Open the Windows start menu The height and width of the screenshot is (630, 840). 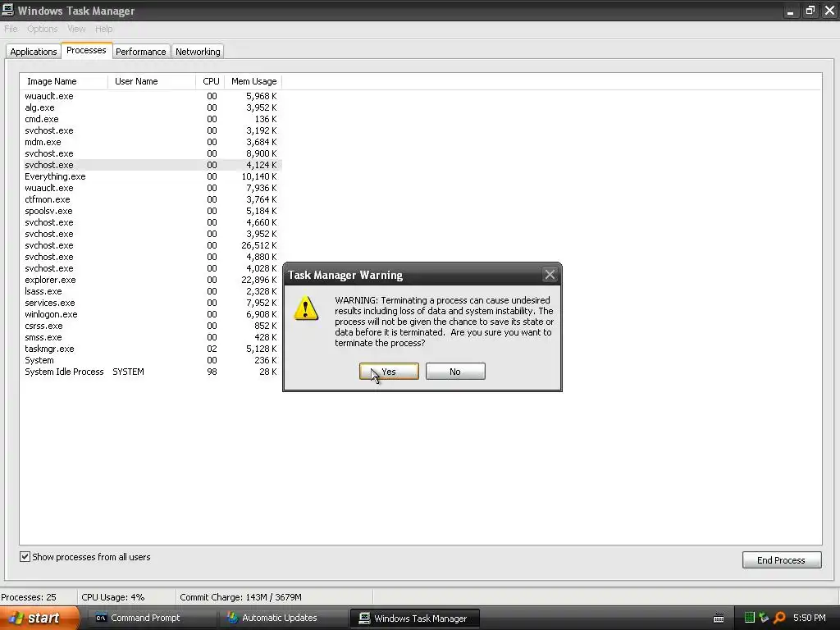pos(39,618)
